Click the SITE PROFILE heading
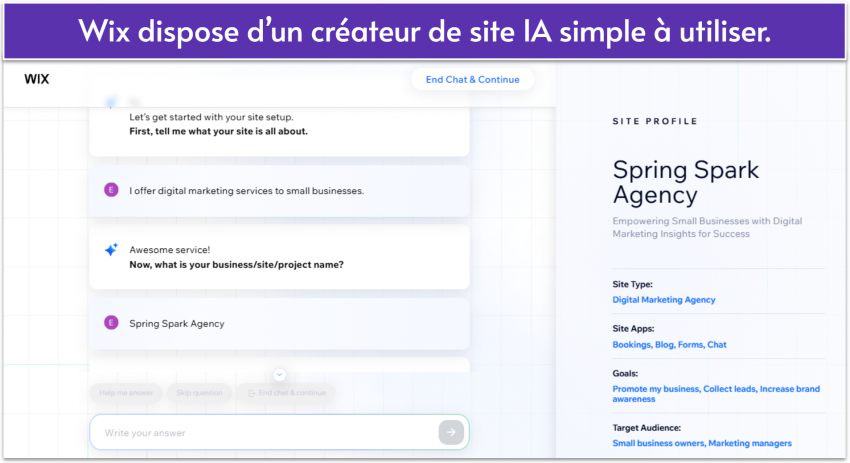 [x=655, y=121]
